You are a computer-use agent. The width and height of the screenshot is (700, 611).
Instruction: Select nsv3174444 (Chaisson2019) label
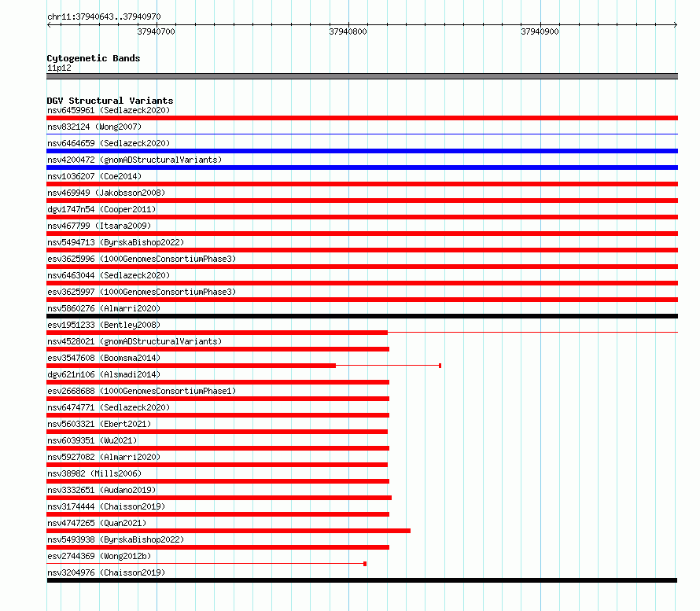point(106,506)
